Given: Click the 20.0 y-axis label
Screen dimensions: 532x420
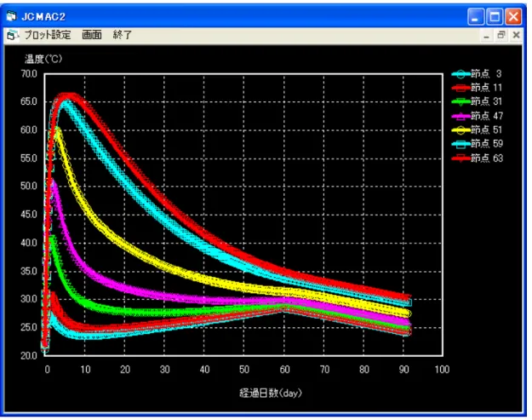Looking at the screenshot, I should (x=29, y=355).
